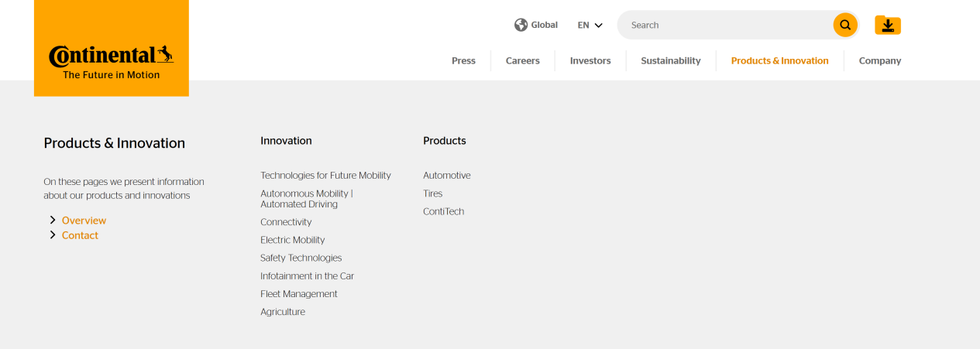
Task: Expand the EN language dropdown
Action: tap(590, 25)
